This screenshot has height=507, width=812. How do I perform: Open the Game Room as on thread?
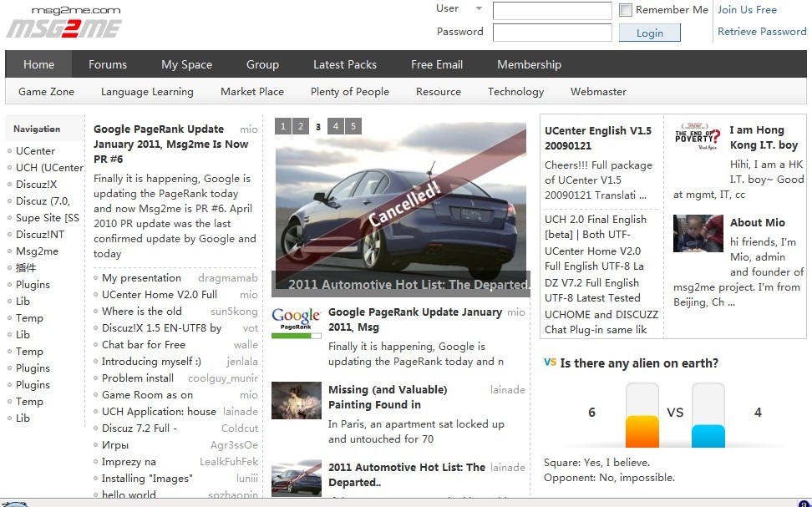(x=147, y=394)
